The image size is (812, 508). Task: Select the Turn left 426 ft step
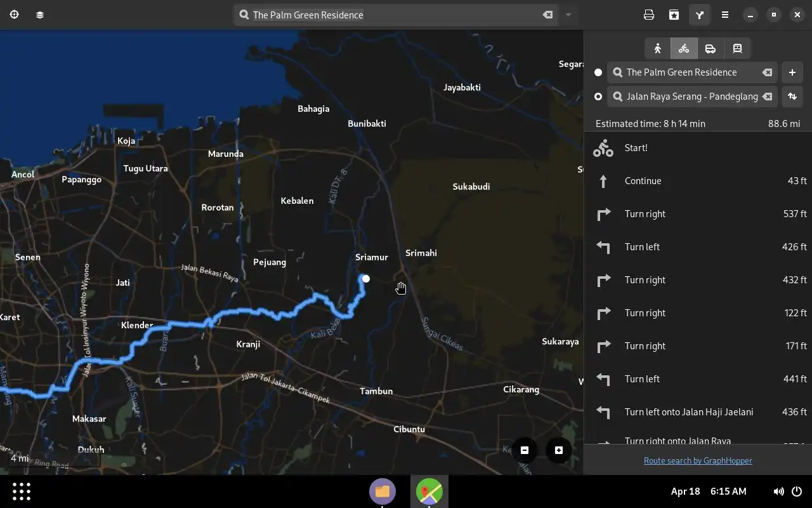[x=698, y=247]
